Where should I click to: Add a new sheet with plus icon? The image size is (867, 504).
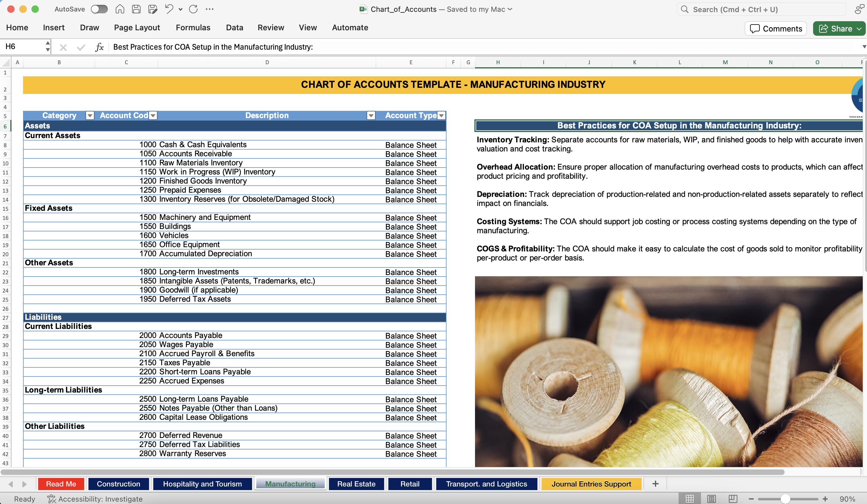point(656,484)
